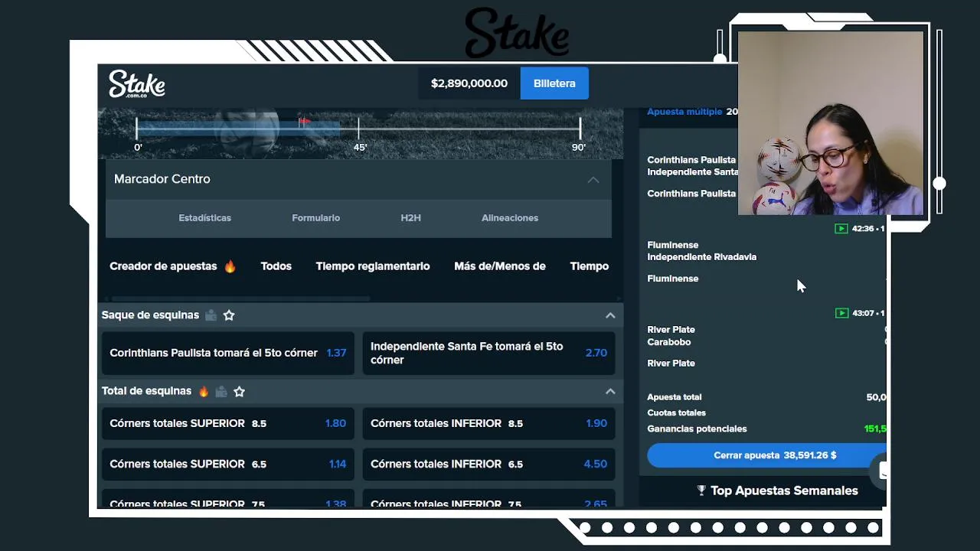
Task: Collapse the Saque de esquinas section
Action: click(610, 315)
